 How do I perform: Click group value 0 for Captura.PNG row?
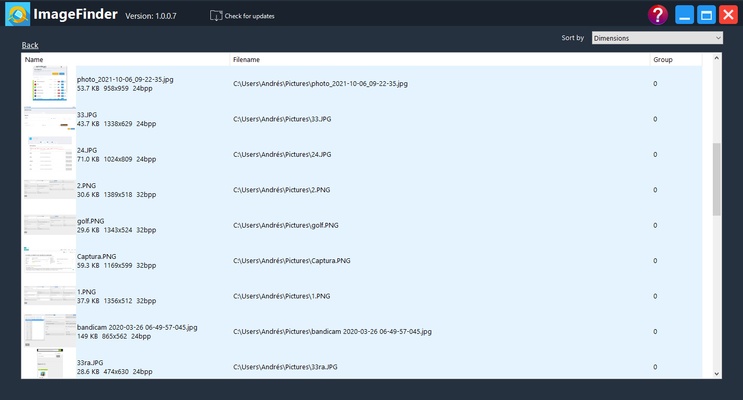click(655, 261)
